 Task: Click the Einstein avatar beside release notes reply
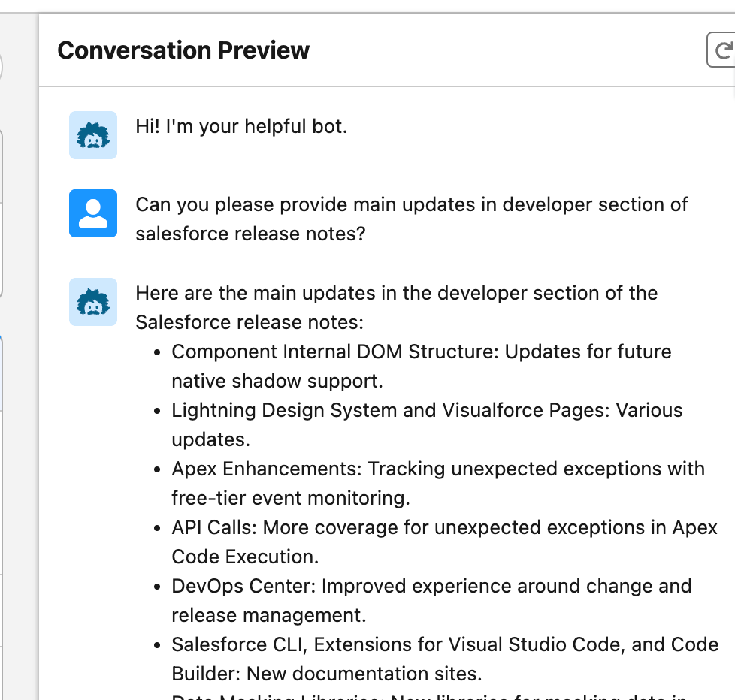click(93, 302)
